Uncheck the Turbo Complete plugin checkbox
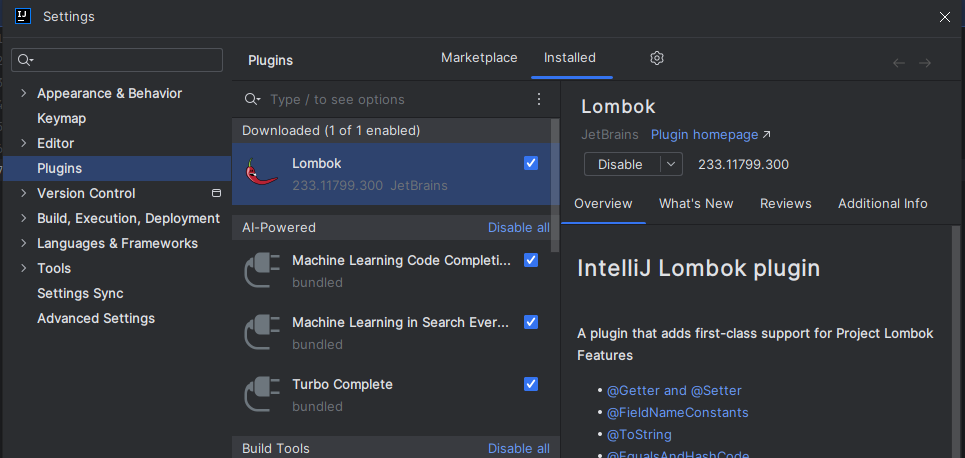Screen dimensions: 965x458 (x=531, y=384)
